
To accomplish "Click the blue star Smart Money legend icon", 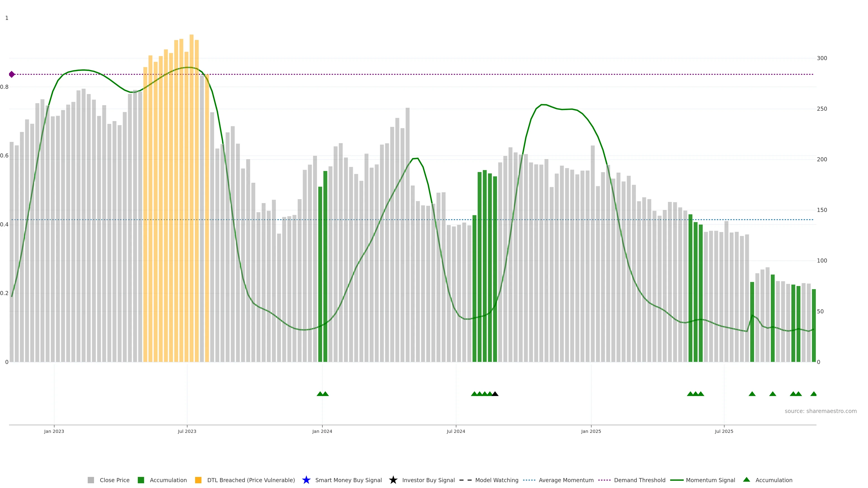I will click(306, 480).
